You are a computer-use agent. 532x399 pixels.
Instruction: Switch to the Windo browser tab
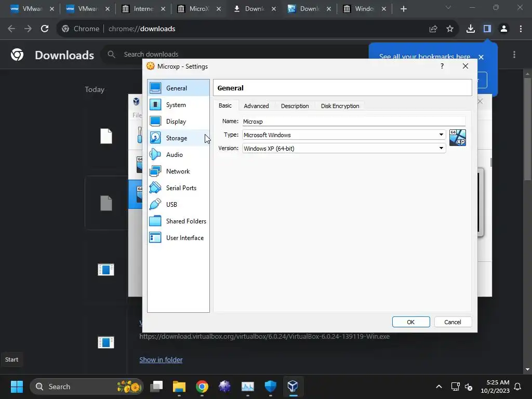coord(364,9)
